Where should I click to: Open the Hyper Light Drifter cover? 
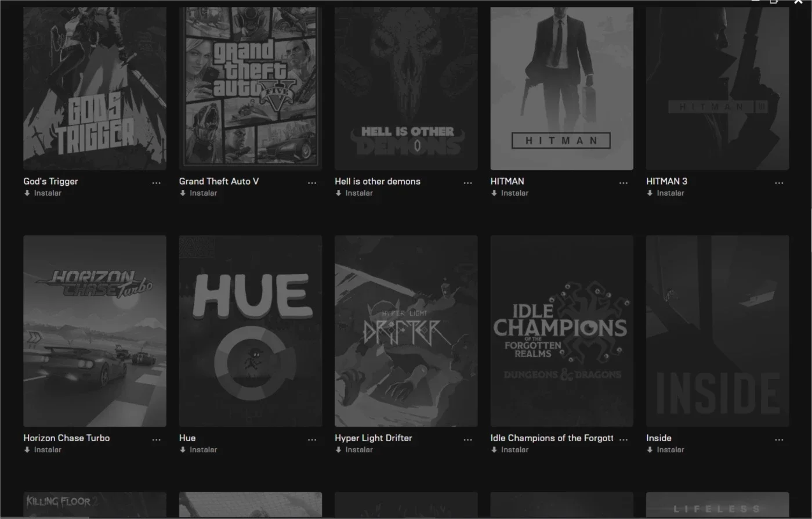[x=406, y=331]
